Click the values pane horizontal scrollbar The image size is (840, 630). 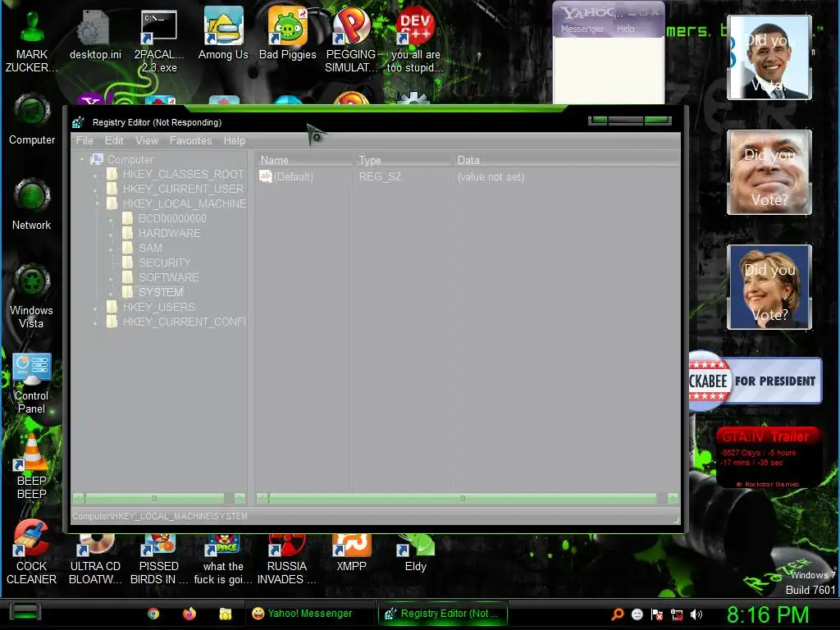(467, 498)
